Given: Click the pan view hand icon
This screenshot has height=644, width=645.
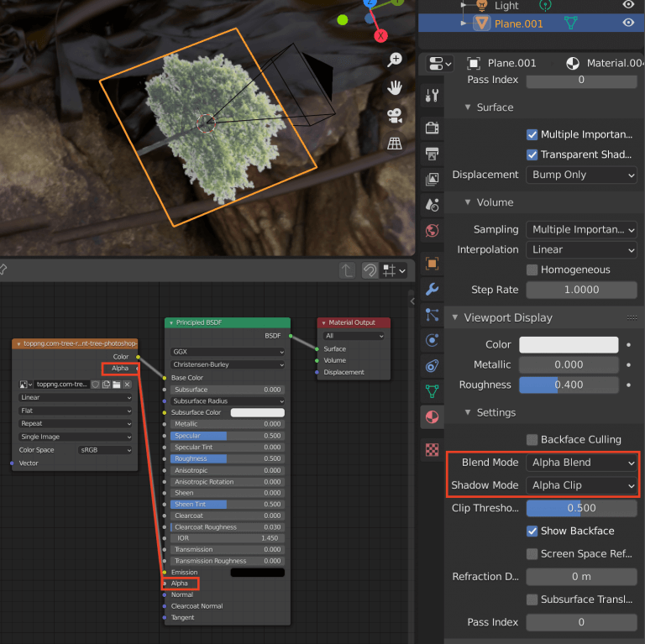Looking at the screenshot, I should [395, 87].
